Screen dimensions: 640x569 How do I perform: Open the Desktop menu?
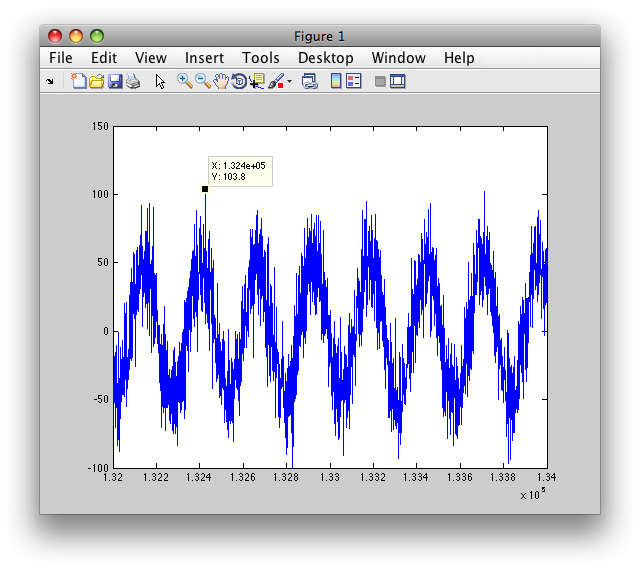click(326, 58)
